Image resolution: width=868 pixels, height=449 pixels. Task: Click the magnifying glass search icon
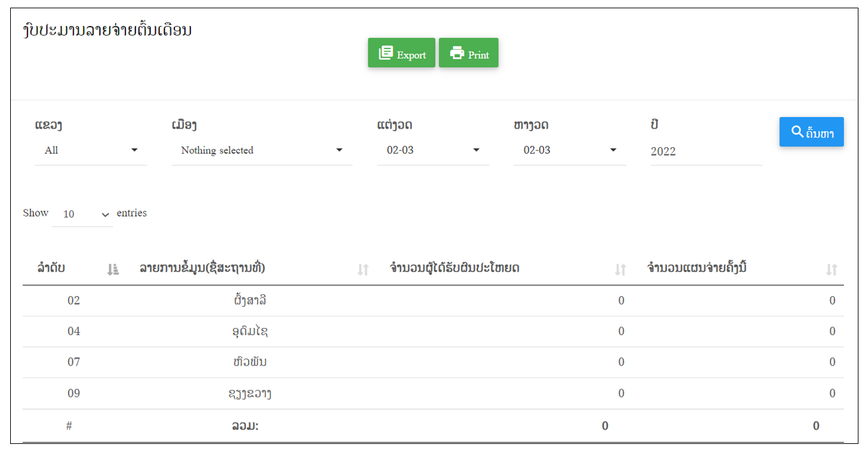point(797,132)
